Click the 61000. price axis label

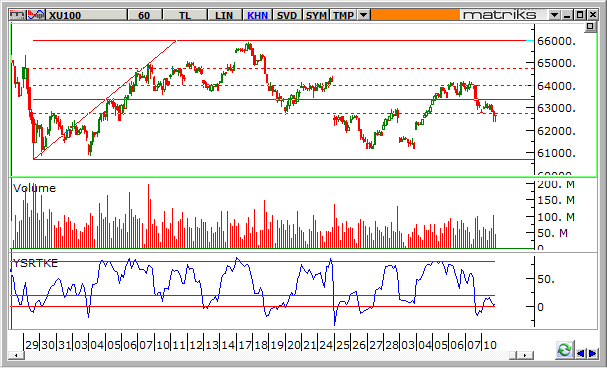[x=556, y=153]
